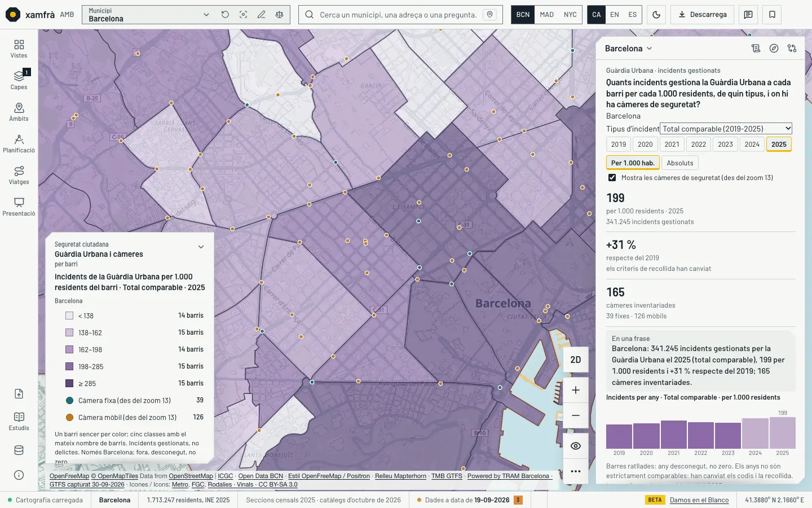The image size is (812, 508).
Task: Click the compass icon in Barcelona panel
Action: point(774,49)
